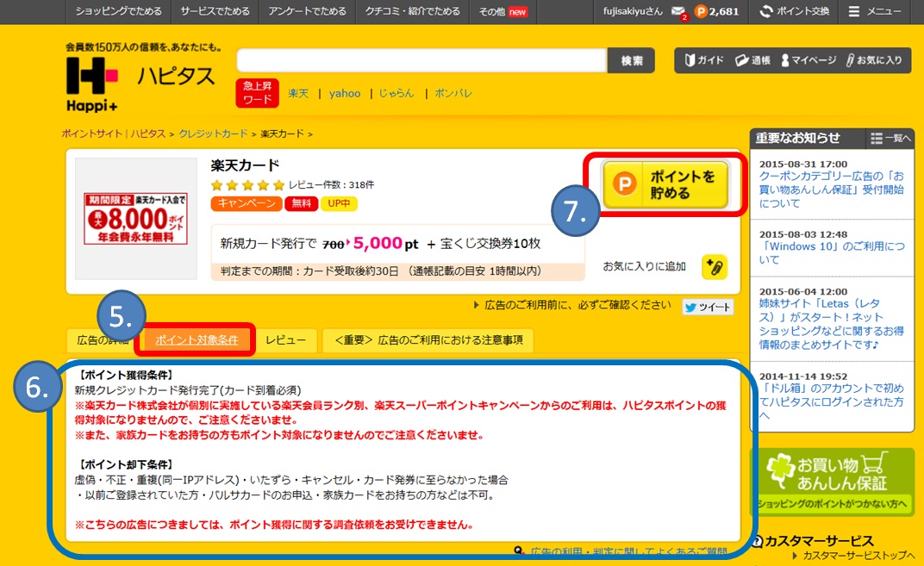The width and height of the screenshot is (924, 566).
Task: Click the orange P points balance icon
Action: pyautogui.click(x=701, y=11)
